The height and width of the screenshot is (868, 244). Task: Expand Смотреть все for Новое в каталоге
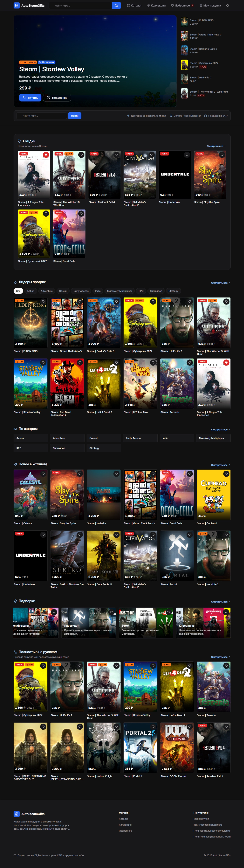[221, 465]
